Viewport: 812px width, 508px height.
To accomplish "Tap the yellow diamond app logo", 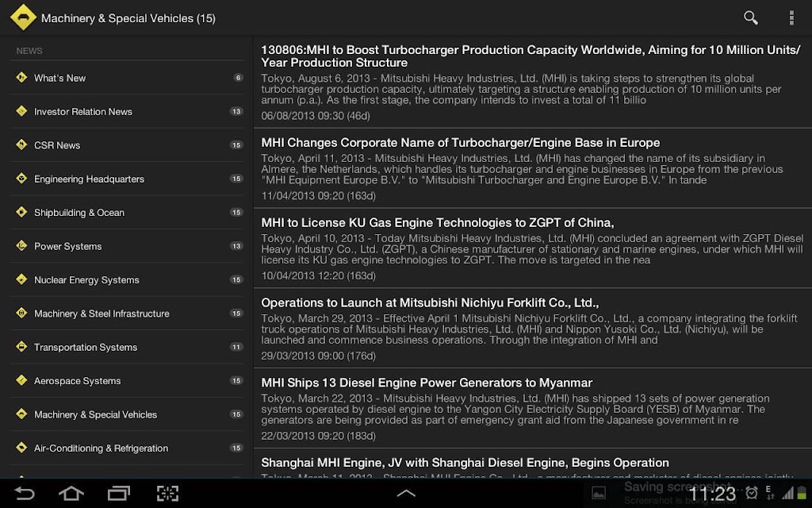I will coord(23,17).
